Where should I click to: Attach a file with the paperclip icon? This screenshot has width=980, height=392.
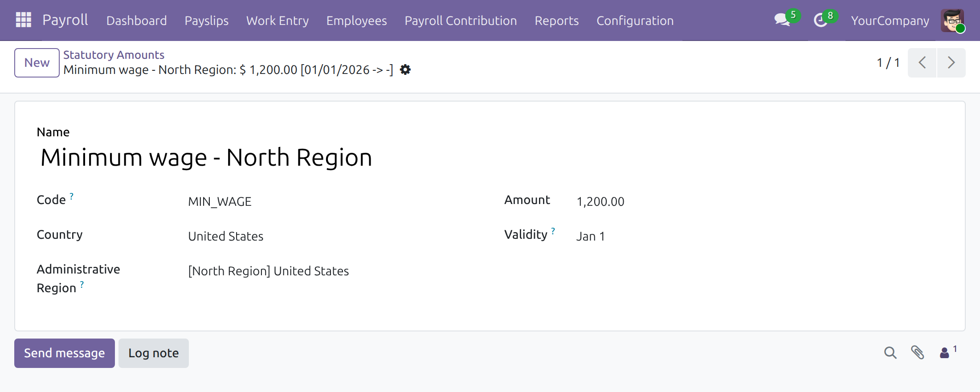coord(917,353)
